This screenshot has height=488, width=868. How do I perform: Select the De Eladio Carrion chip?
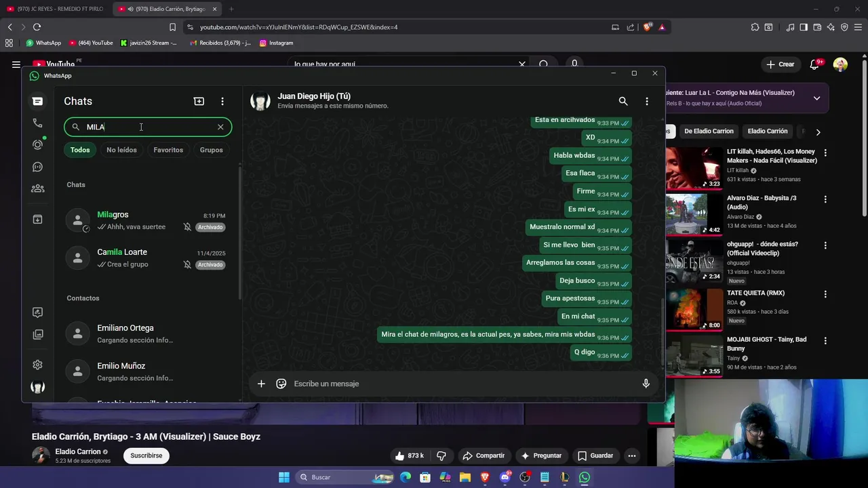[709, 131]
